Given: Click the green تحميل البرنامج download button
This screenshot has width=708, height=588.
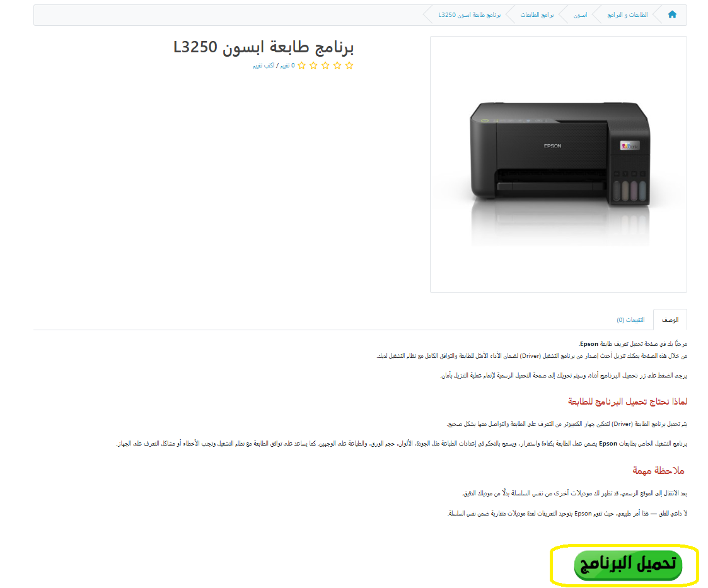Looking at the screenshot, I should (x=628, y=565).
